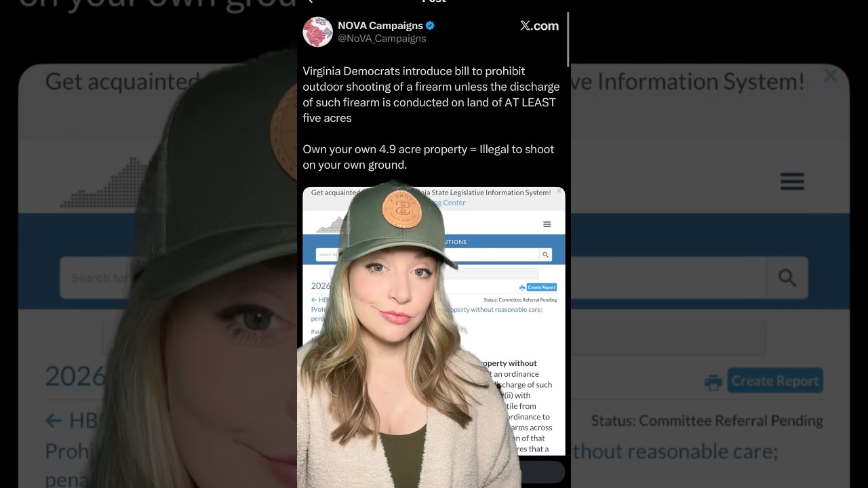
Task: Click the Virginia map logo in the embedded screenshot
Action: (332, 224)
